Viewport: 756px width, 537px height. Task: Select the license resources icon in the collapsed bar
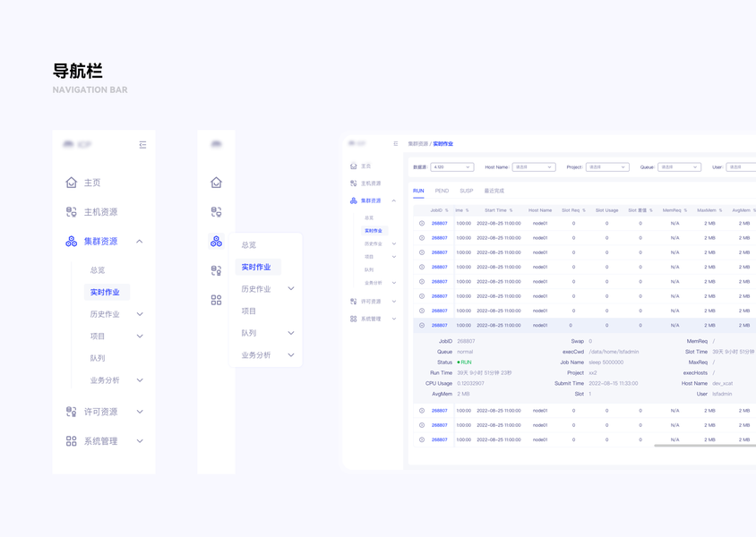pos(217,270)
